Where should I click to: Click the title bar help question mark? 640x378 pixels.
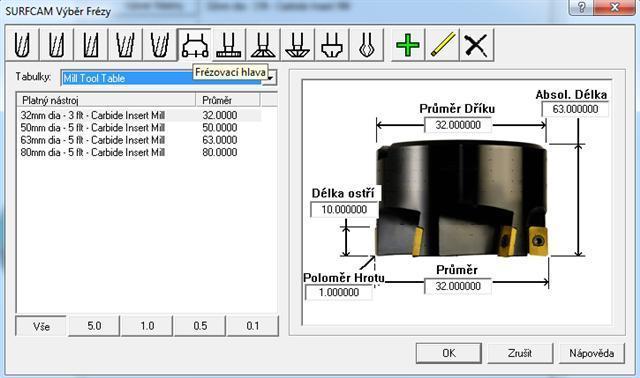tap(581, 7)
